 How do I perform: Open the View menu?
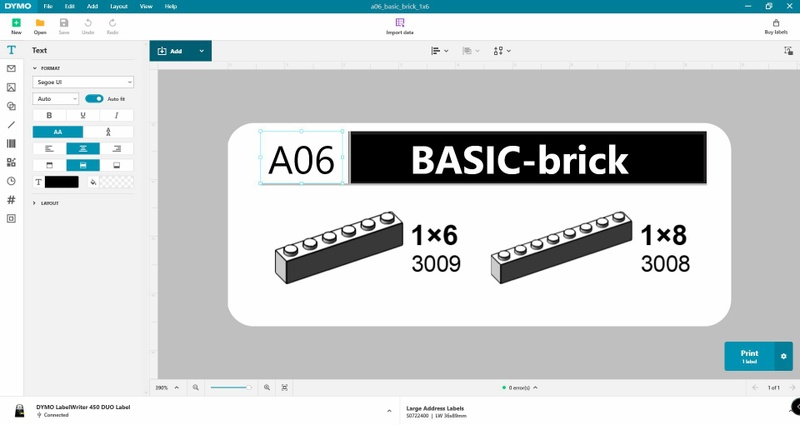coord(146,6)
